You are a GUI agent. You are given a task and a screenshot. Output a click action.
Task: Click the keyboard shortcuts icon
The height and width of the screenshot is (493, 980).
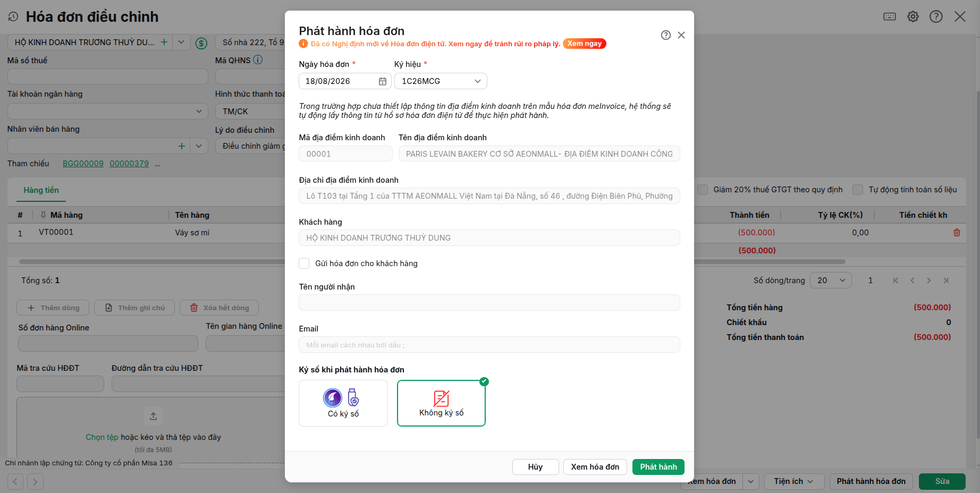[x=890, y=16]
